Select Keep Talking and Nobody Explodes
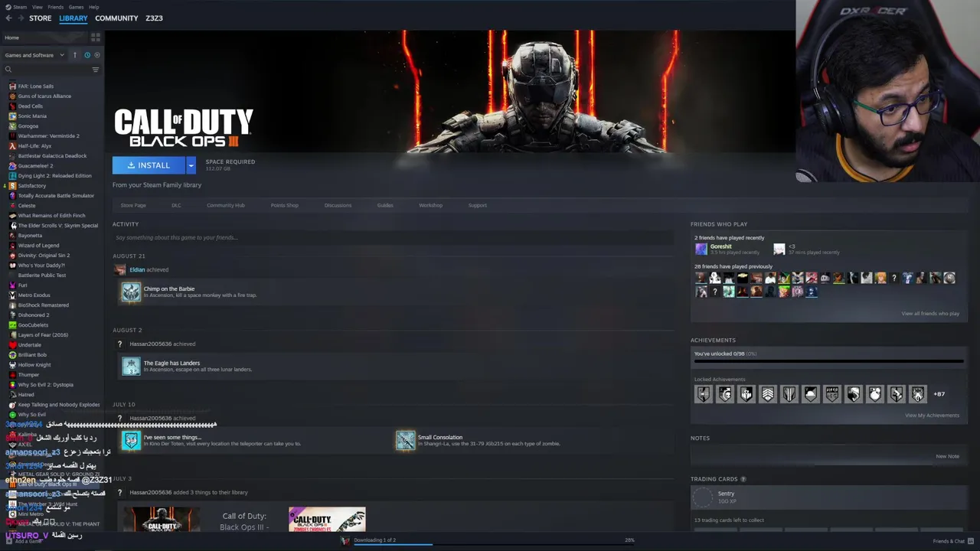This screenshot has height=551, width=980. (x=58, y=405)
